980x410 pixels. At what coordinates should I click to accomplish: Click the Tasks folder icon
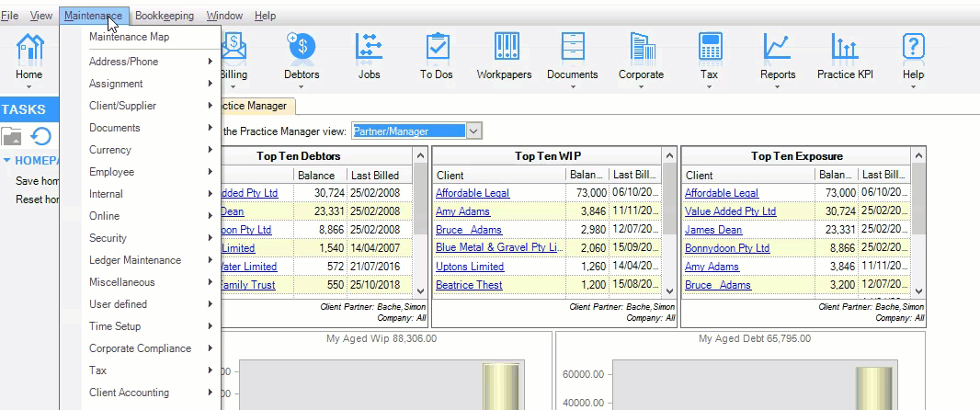[x=11, y=136]
